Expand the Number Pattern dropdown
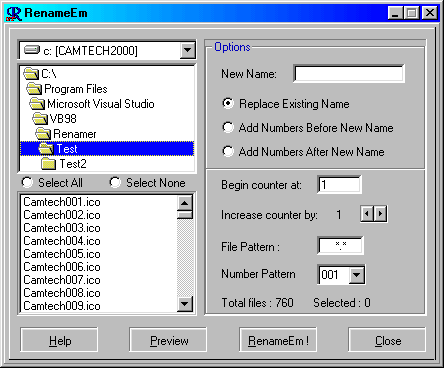Viewport: 444px width, 368px height. (x=357, y=275)
